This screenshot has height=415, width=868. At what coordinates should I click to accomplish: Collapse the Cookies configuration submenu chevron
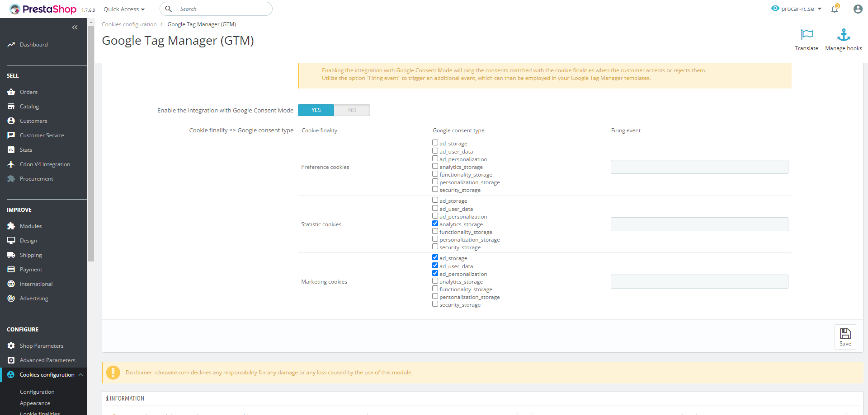[80, 375]
